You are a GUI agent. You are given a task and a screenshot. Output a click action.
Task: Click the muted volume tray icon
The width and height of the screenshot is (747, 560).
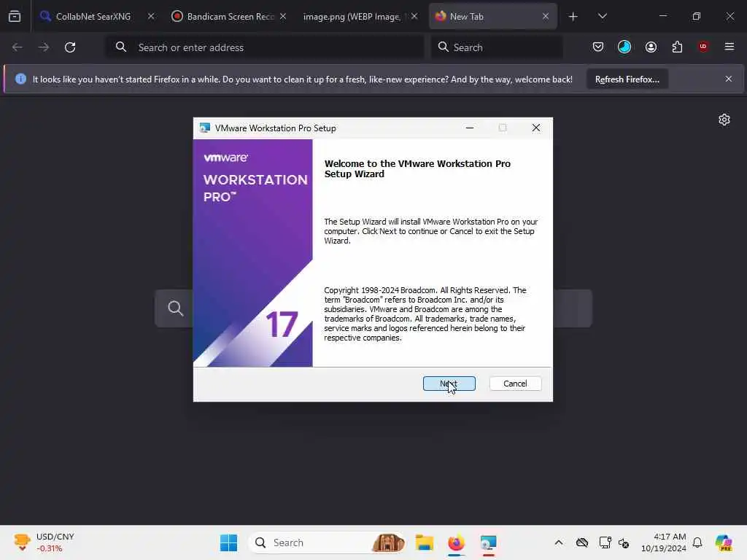[x=624, y=542]
